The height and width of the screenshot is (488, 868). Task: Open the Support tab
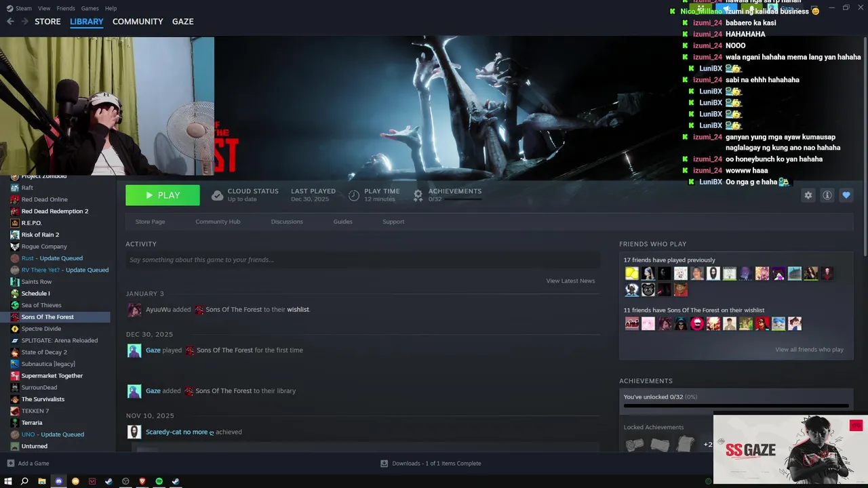393,222
